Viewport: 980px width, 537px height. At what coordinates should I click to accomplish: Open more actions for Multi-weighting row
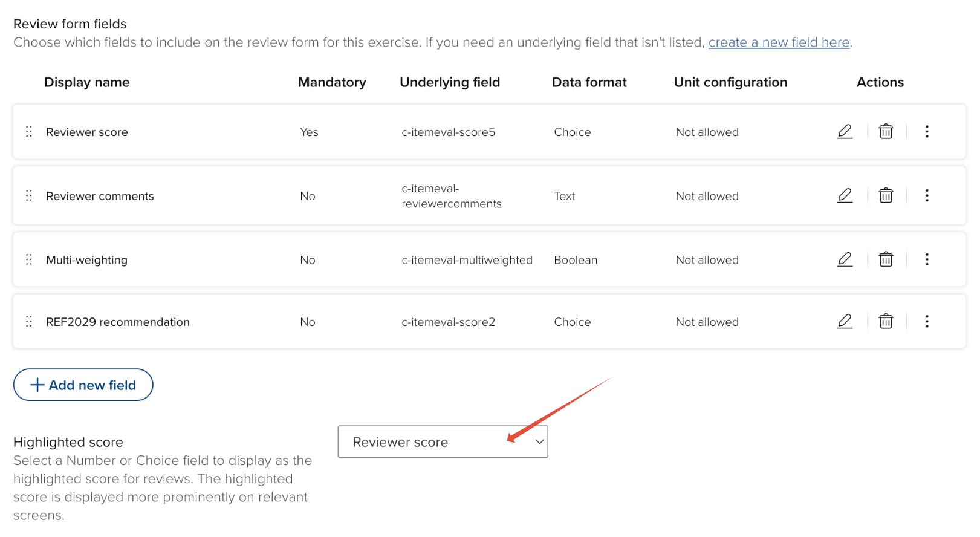click(x=927, y=259)
